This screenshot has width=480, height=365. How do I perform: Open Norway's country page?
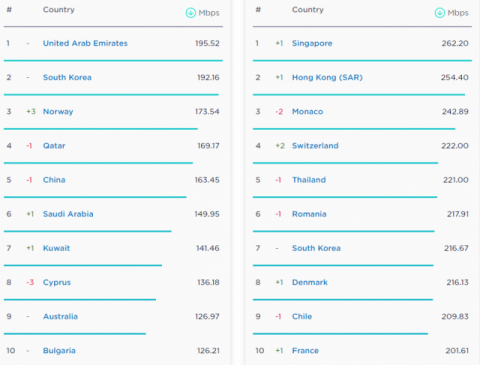tap(58, 112)
